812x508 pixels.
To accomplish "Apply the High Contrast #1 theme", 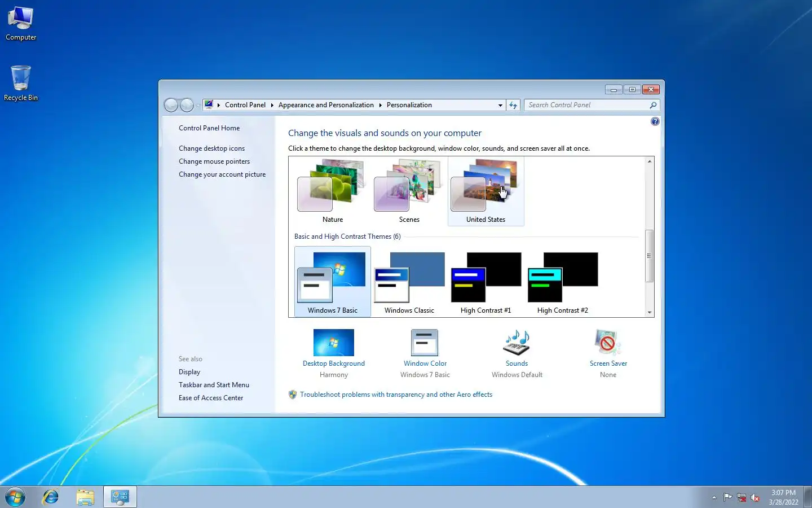I will tap(486, 282).
